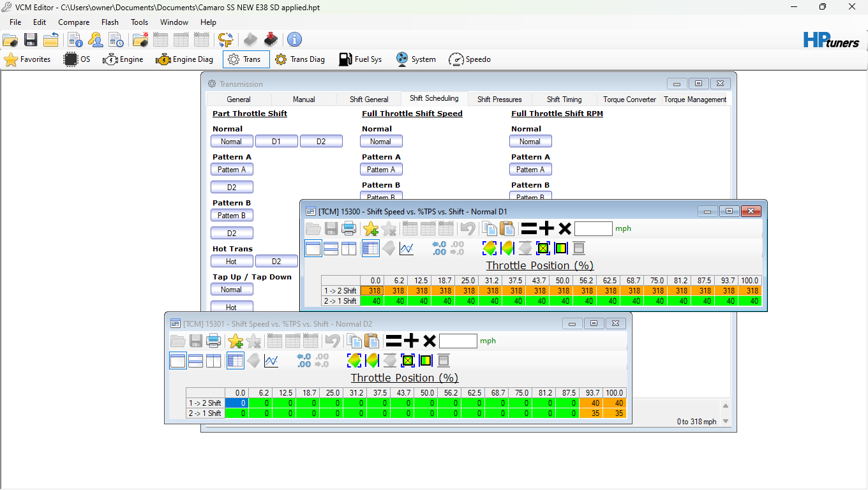
Task: Open the blue info icon in main toolbar
Action: point(294,40)
